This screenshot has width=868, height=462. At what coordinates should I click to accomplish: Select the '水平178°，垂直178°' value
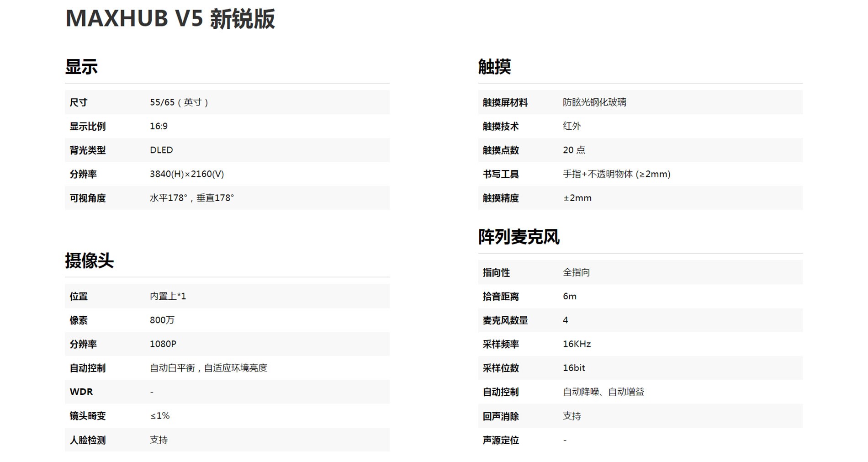[192, 198]
